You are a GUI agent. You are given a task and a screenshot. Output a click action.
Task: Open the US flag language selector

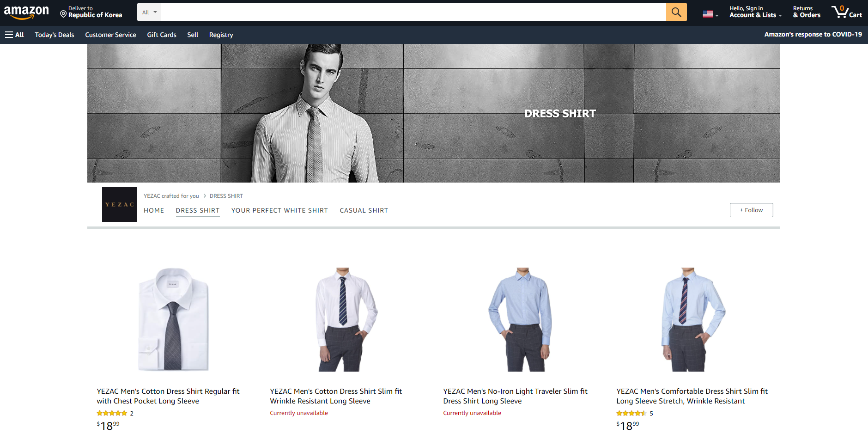tap(710, 14)
